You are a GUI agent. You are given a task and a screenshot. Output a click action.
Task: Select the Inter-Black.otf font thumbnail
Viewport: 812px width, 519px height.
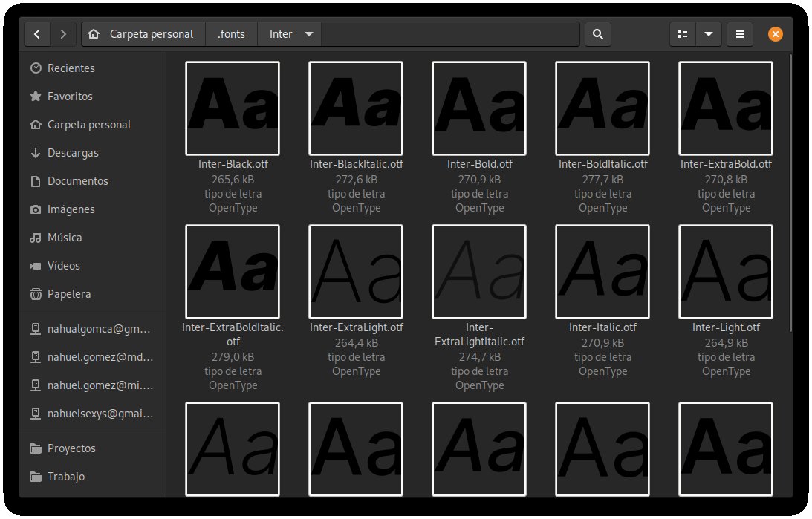click(x=233, y=108)
